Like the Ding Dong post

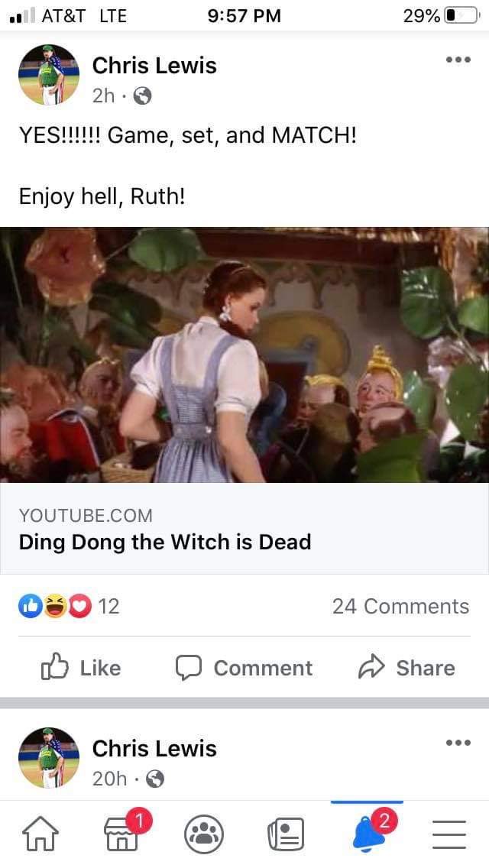(81, 668)
